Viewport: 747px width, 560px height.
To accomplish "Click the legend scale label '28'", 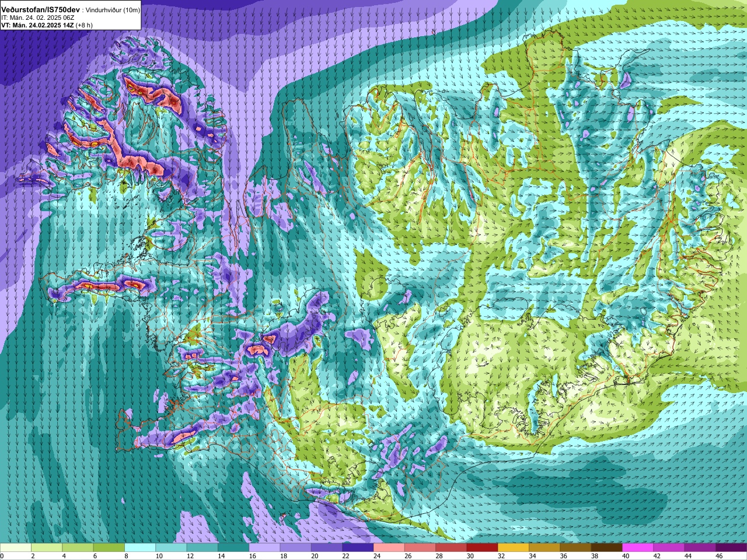I will [x=438, y=556].
